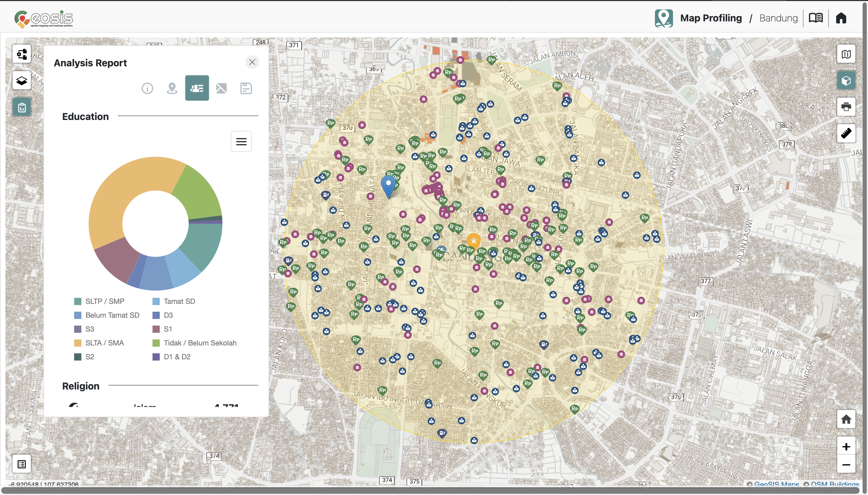868x495 pixels.
Task: Click the Bandung breadcrumb text
Action: (778, 18)
